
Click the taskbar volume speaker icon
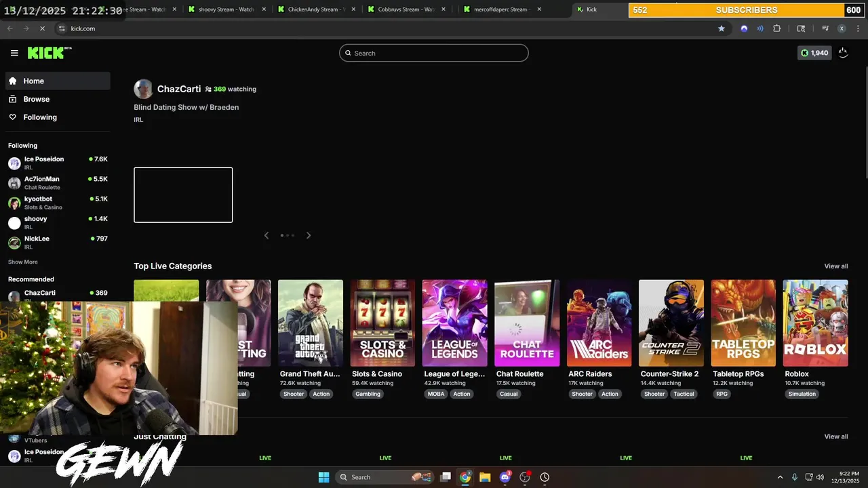tap(820, 477)
